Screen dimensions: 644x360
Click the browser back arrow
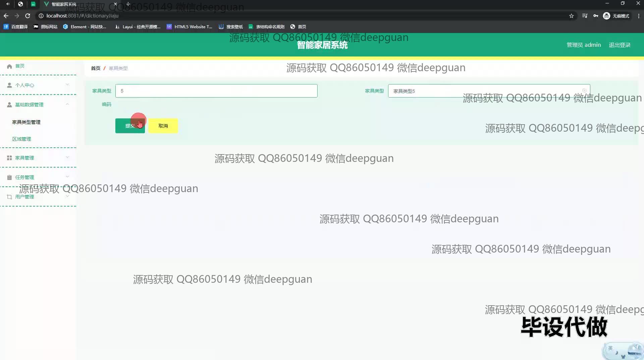[6, 16]
